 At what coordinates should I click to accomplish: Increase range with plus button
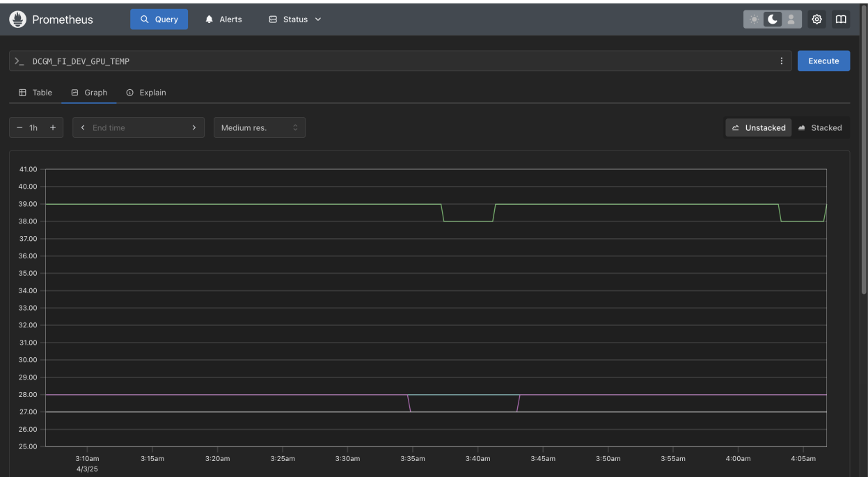click(x=52, y=127)
